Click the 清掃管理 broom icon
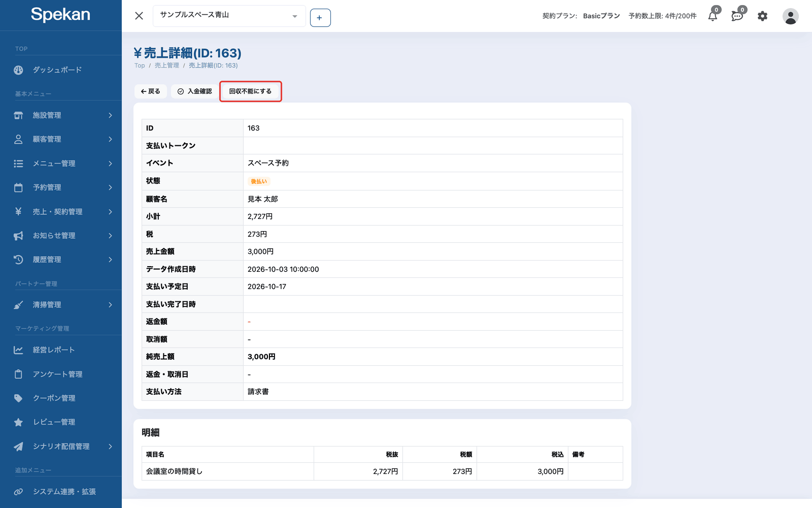 pyautogui.click(x=18, y=305)
